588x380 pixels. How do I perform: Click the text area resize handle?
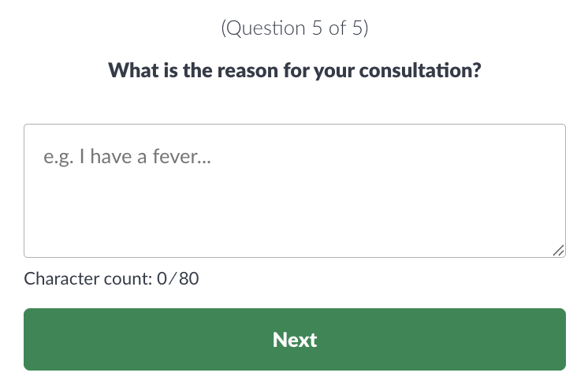pyautogui.click(x=558, y=250)
